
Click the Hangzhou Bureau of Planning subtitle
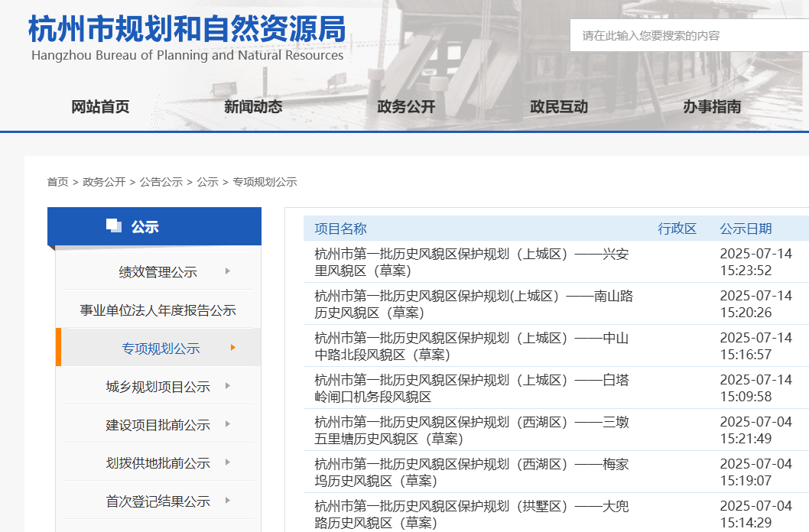point(187,55)
